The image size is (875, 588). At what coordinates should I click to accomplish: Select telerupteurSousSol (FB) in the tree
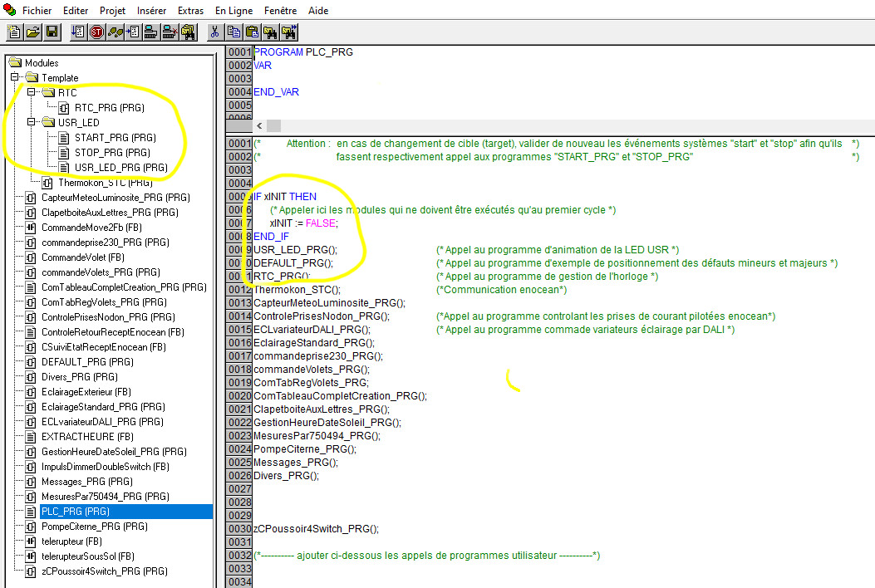click(88, 556)
